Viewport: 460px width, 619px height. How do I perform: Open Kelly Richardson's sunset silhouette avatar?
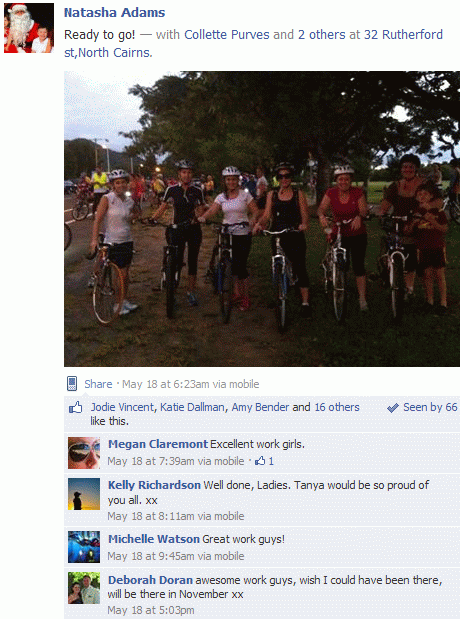pyautogui.click(x=84, y=494)
